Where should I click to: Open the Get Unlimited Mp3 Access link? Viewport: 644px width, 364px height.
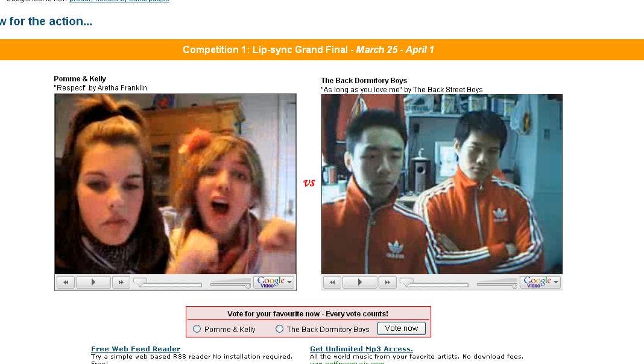click(x=361, y=349)
